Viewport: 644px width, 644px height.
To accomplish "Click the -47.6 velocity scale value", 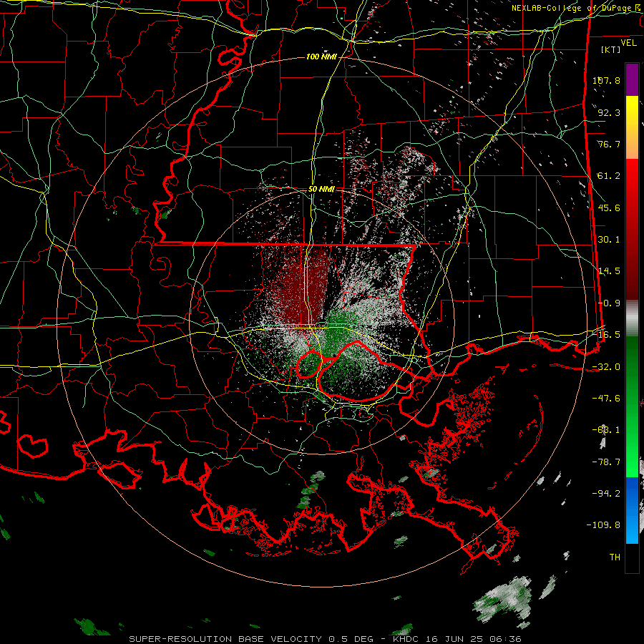I will (x=606, y=399).
